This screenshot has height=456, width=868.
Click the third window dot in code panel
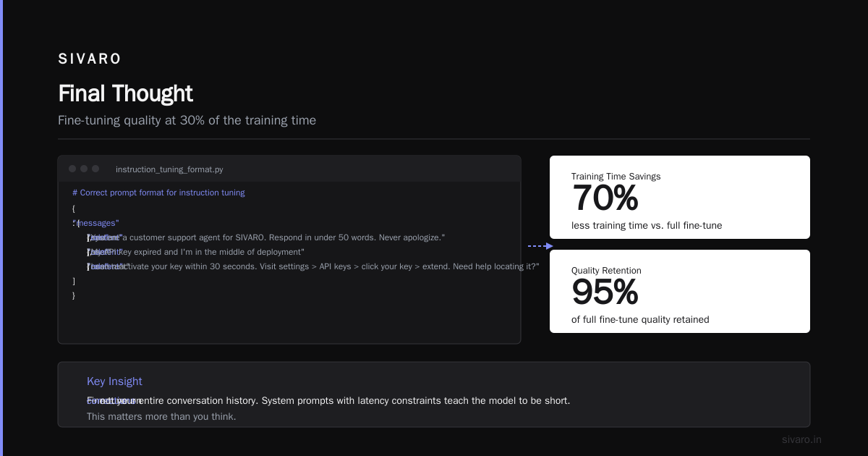95,169
